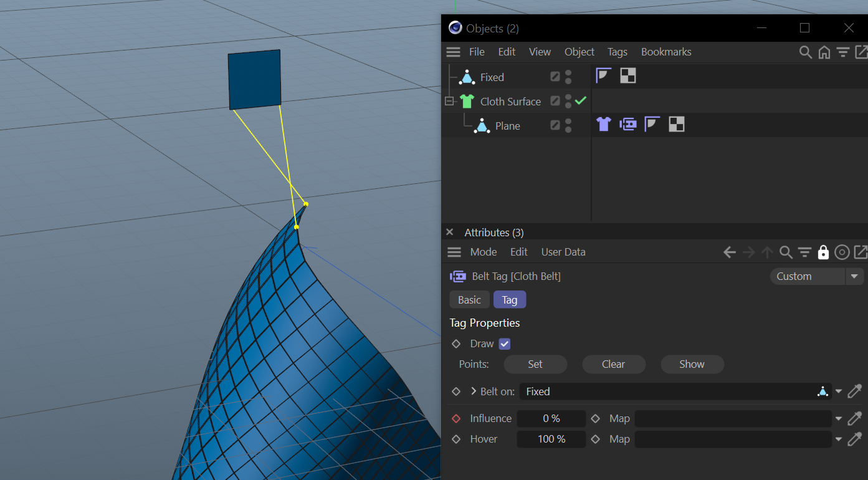The width and height of the screenshot is (868, 480).
Task: Select the Plane object's polygon icon
Action: pos(482,126)
